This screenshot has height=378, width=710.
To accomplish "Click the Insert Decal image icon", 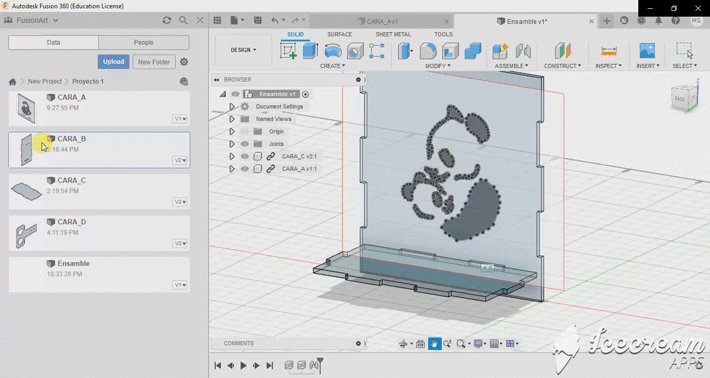I will point(648,51).
